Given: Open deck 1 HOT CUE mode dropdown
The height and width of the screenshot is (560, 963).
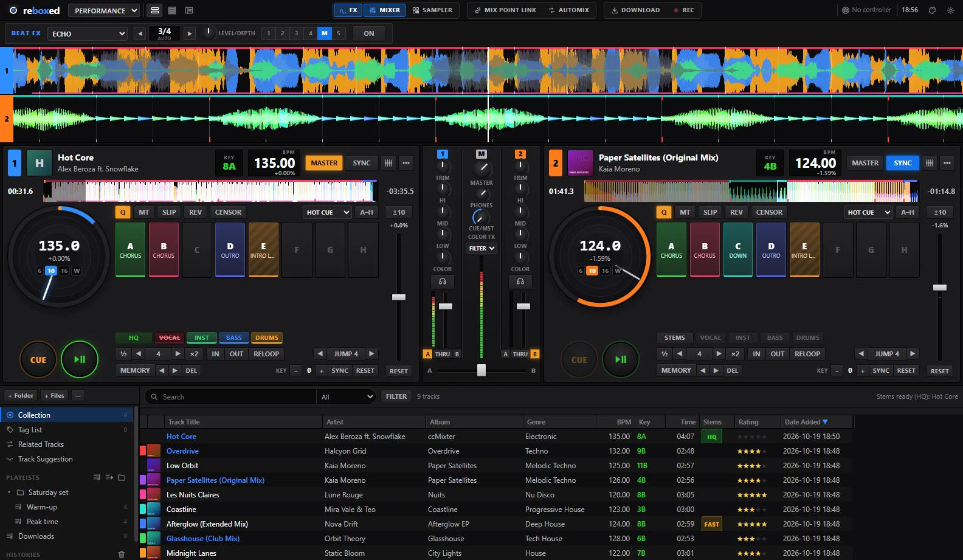Looking at the screenshot, I should pos(328,212).
